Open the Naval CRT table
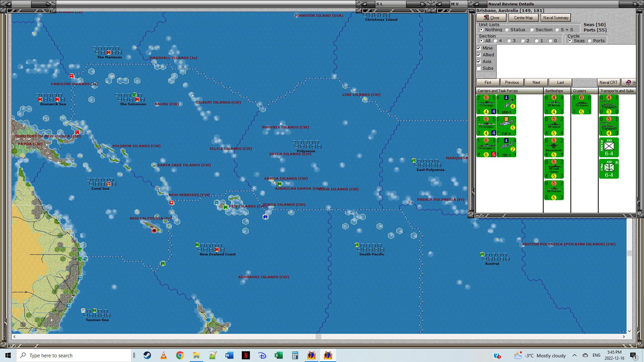The width and height of the screenshot is (644, 362). pyautogui.click(x=608, y=82)
